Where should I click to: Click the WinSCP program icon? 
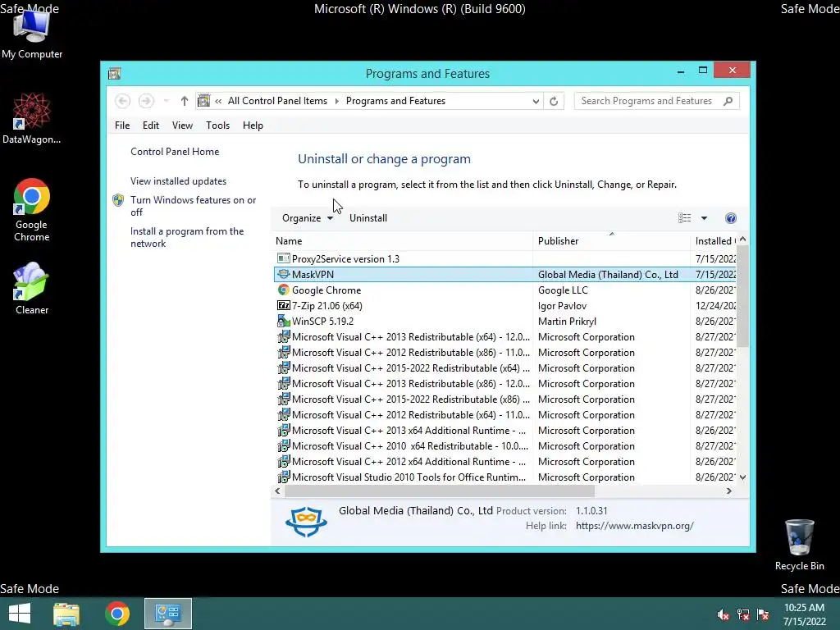(283, 321)
